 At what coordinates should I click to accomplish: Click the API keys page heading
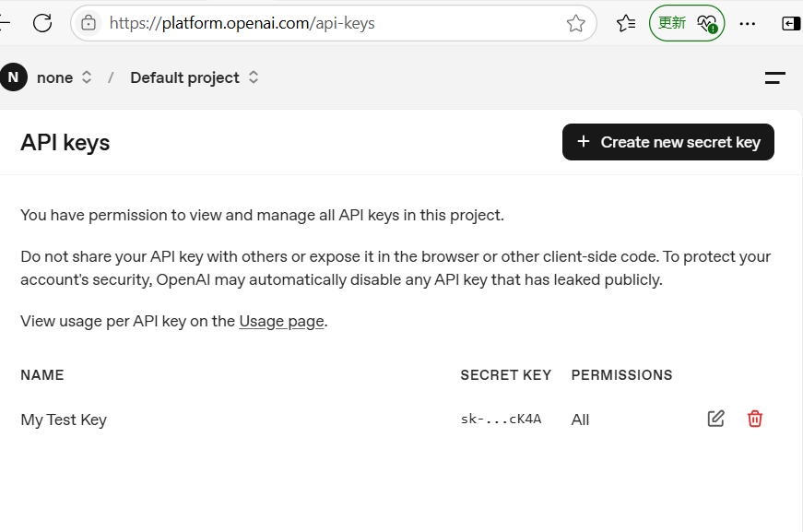click(x=65, y=143)
